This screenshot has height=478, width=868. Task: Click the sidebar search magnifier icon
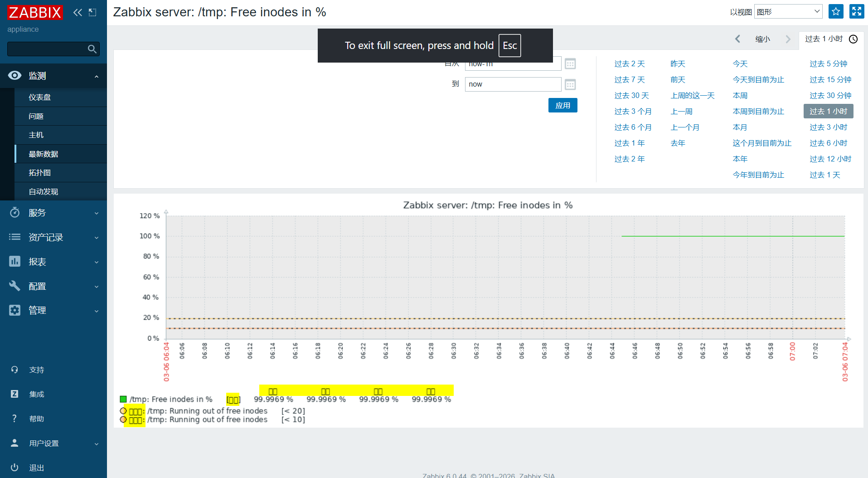point(92,49)
